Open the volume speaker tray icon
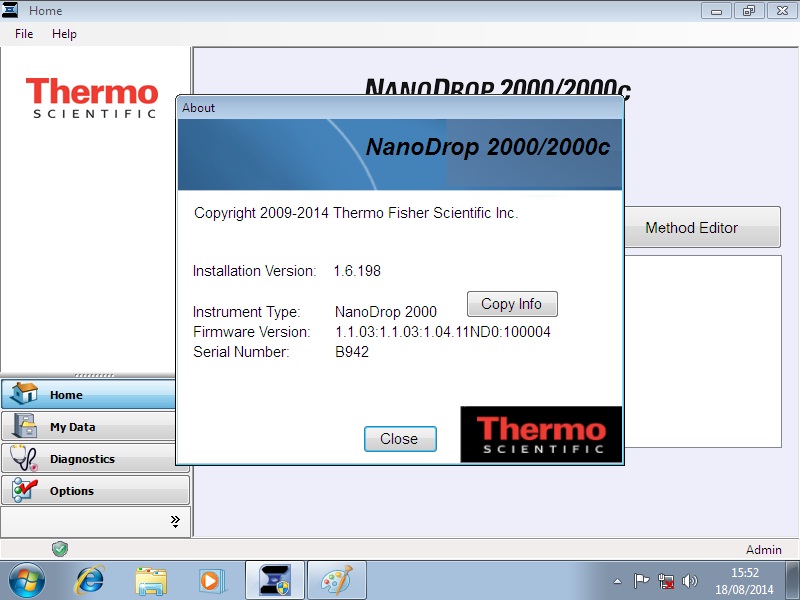The image size is (800, 600). click(689, 581)
